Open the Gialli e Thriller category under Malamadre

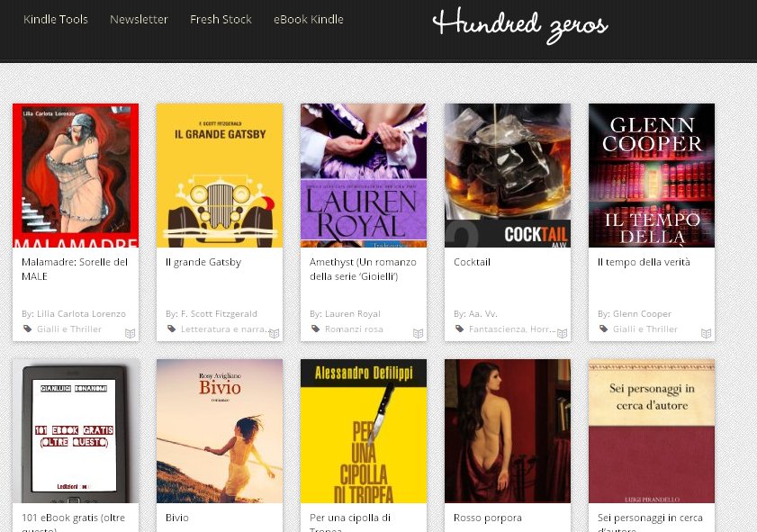click(69, 329)
